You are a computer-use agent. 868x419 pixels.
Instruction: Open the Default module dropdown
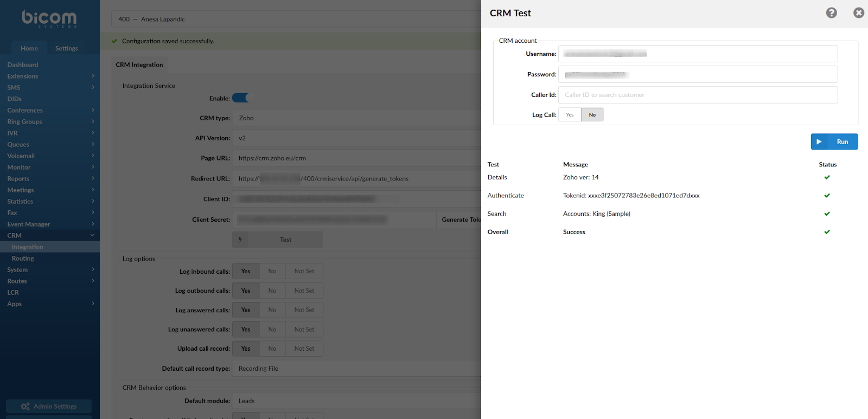[356, 401]
